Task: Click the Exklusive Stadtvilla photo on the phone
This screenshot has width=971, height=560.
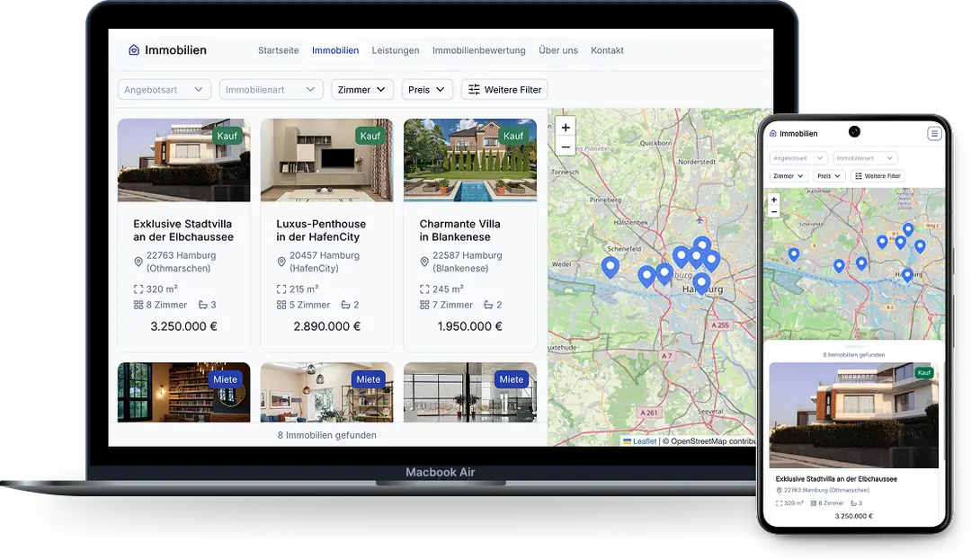Action: (853, 413)
